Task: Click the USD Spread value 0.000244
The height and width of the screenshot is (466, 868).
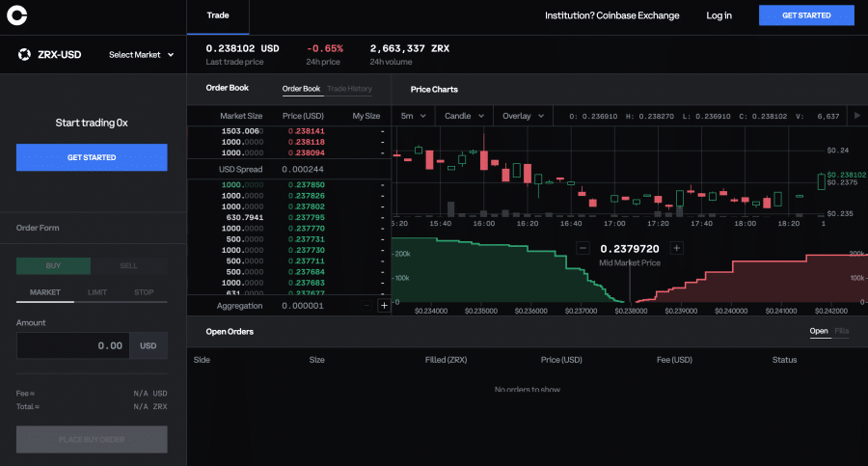Action: click(302, 170)
